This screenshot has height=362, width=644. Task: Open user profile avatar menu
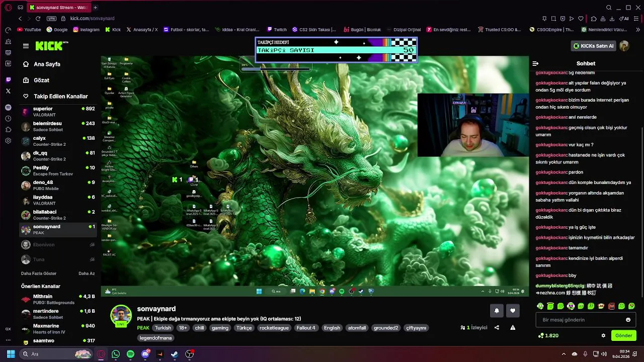pos(624,46)
